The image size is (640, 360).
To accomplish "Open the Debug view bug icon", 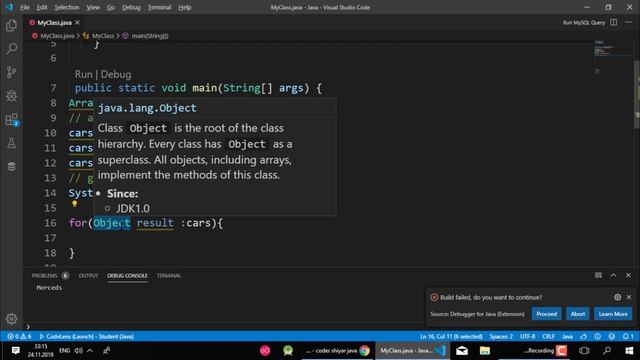I will [x=11, y=96].
